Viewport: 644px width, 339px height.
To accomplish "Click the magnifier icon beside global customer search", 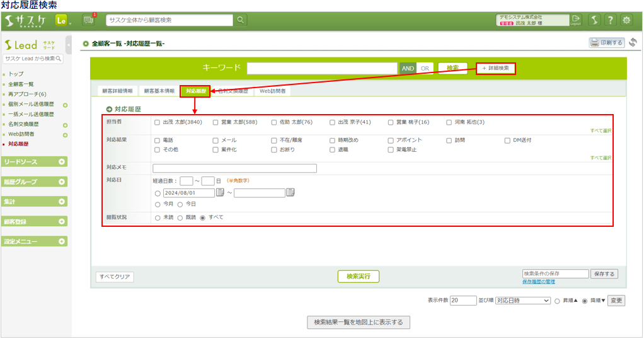I will (241, 20).
